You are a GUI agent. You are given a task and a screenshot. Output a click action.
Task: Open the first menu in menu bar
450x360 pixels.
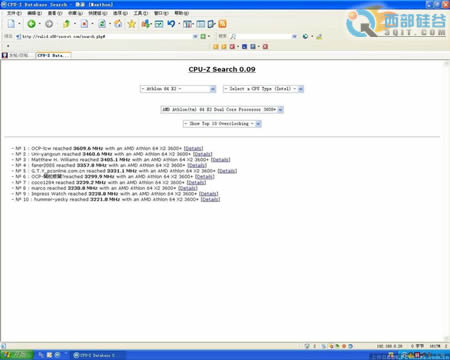tap(14, 13)
